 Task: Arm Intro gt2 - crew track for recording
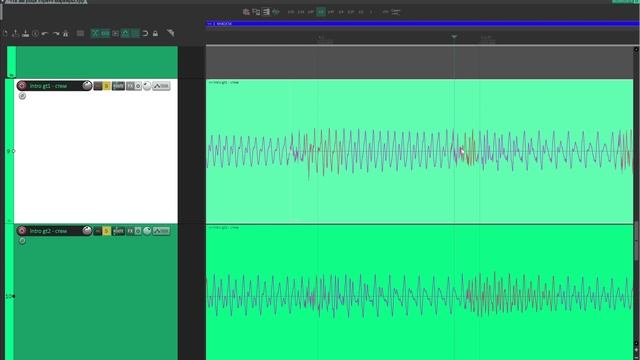22,231
